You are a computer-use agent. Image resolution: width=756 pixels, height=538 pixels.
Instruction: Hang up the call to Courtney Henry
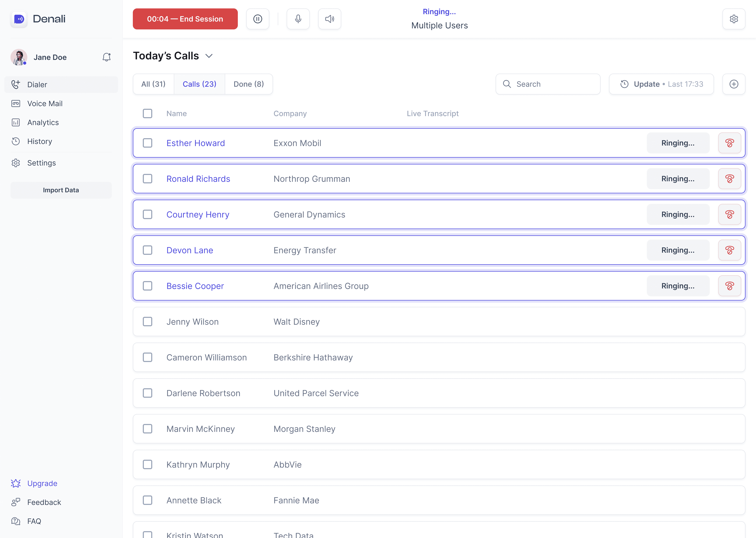coord(729,215)
